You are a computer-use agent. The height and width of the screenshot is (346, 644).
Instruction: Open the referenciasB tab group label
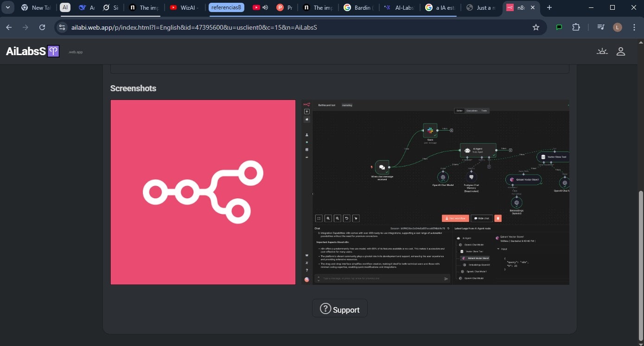click(226, 7)
